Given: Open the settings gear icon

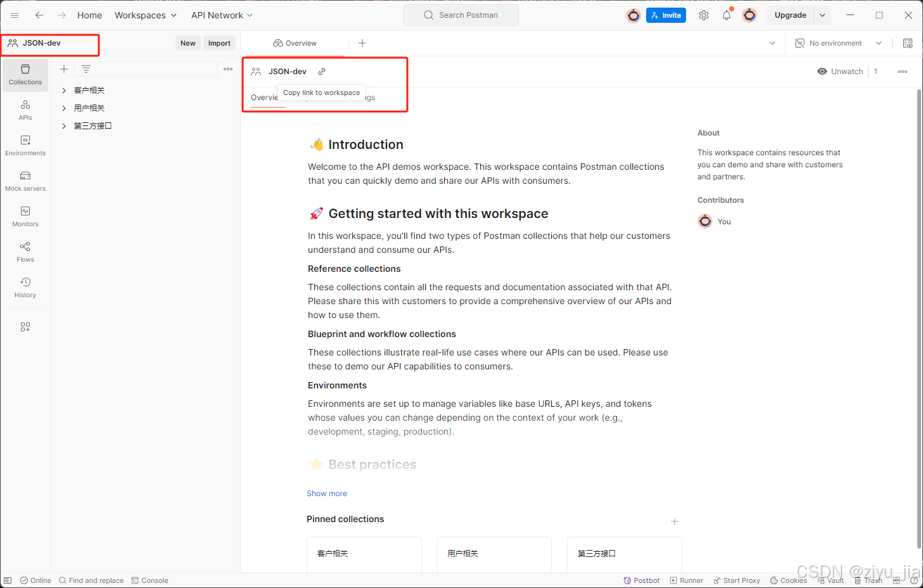Looking at the screenshot, I should [x=704, y=15].
